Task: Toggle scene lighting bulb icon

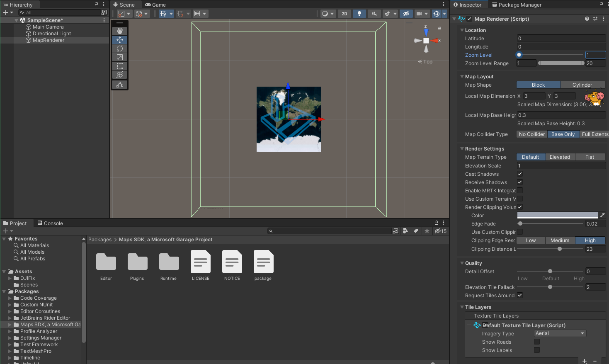Action: [x=359, y=14]
